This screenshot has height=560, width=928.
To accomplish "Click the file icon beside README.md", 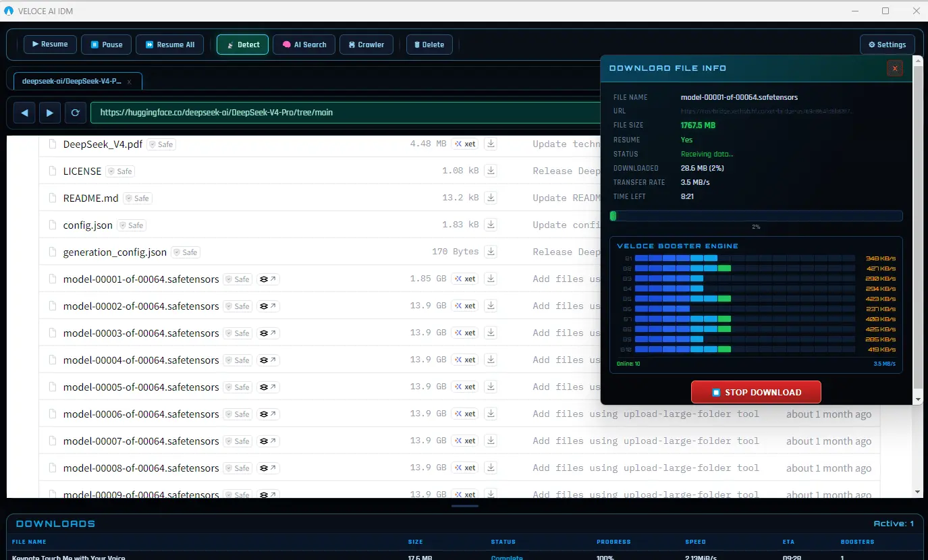I will point(53,198).
